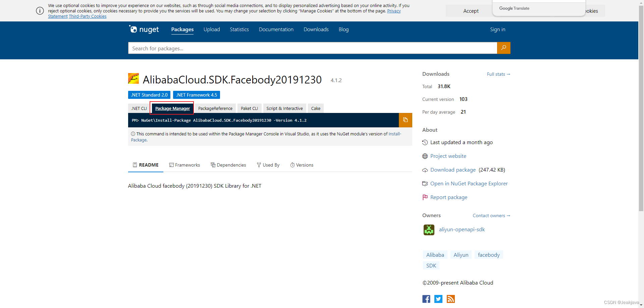Image resolution: width=644 pixels, height=308 pixels.
Task: Click the SDK tag
Action: pyautogui.click(x=431, y=265)
